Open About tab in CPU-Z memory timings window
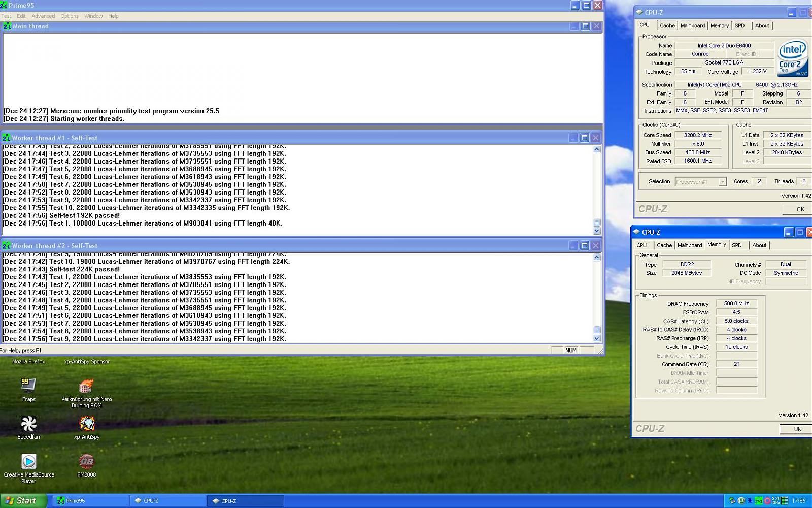Image resolution: width=812 pixels, height=508 pixels. pyautogui.click(x=759, y=245)
